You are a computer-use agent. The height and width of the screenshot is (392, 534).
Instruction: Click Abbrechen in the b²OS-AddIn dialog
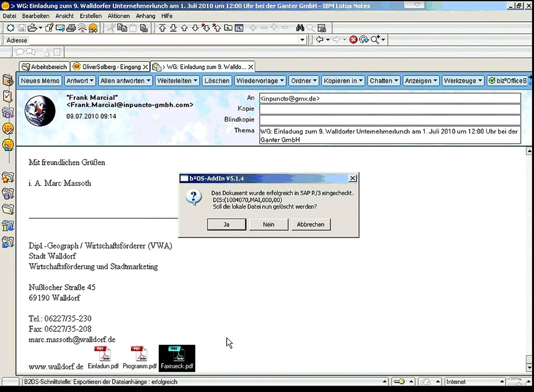pyautogui.click(x=311, y=224)
